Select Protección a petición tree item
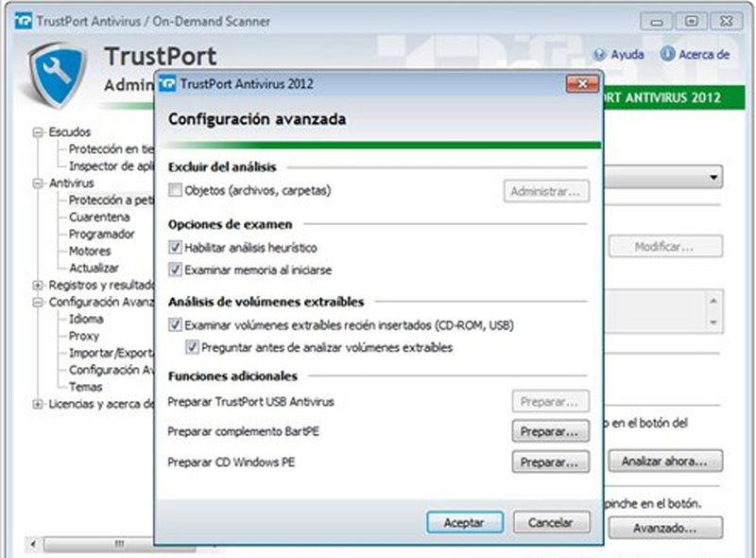756x558 pixels. (112, 200)
